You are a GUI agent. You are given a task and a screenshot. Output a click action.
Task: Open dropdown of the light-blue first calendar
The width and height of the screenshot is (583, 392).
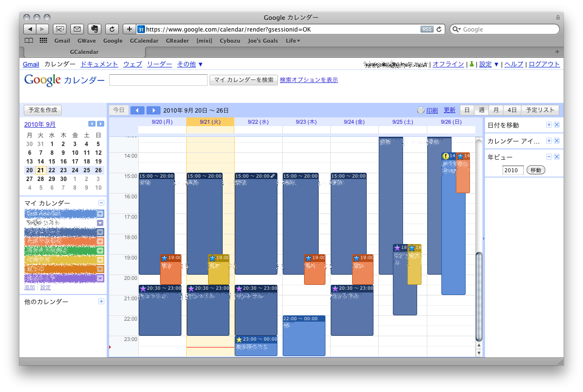click(x=100, y=213)
